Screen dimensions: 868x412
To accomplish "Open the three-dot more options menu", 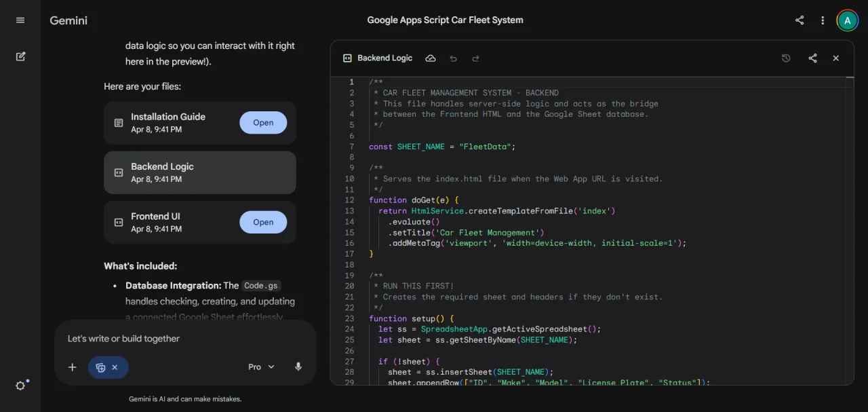I will (x=823, y=20).
